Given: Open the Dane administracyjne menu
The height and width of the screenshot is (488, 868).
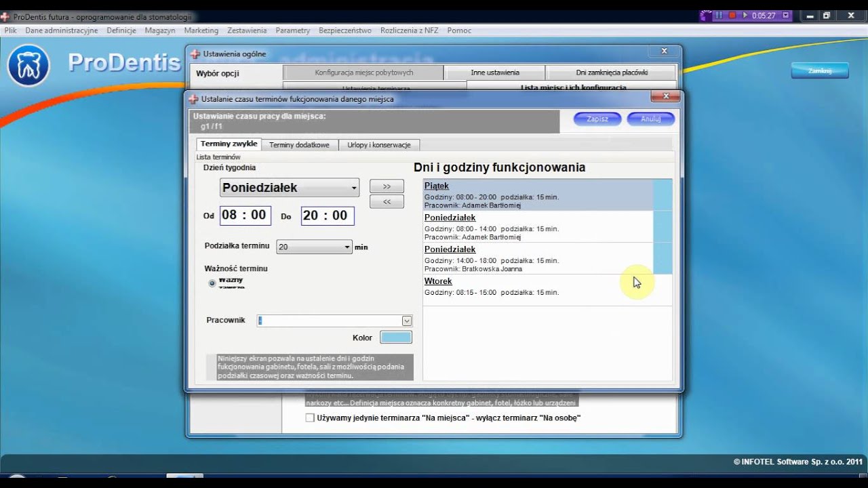Looking at the screenshot, I should click(62, 30).
